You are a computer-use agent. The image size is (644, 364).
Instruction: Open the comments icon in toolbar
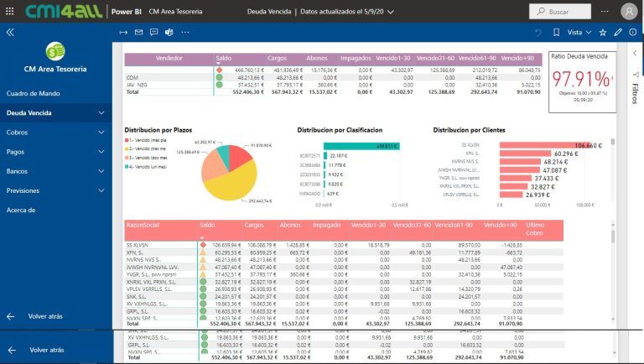[x=153, y=32]
